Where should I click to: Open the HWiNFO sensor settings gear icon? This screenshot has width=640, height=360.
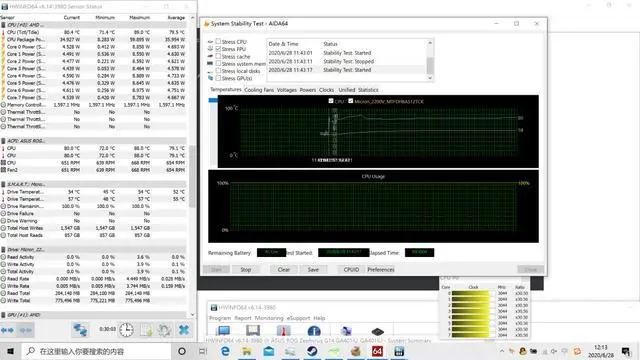pyautogui.click(x=164, y=330)
